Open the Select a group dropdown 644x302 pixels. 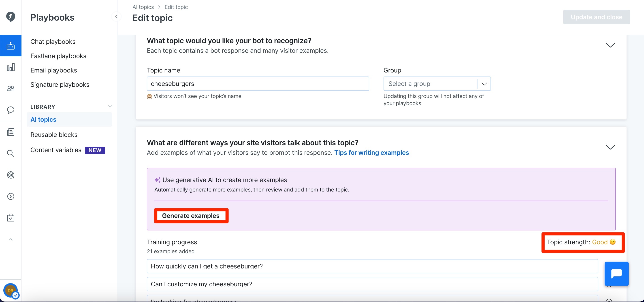click(437, 84)
